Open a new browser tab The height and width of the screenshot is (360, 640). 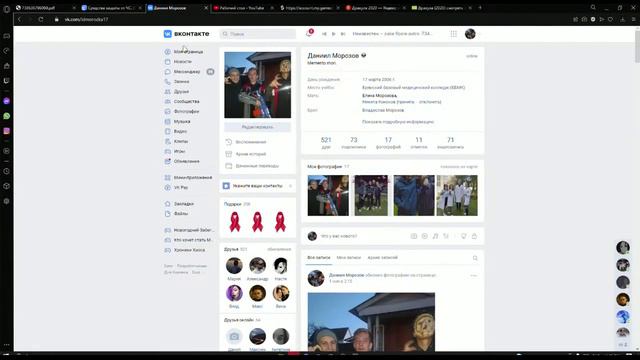click(x=480, y=8)
